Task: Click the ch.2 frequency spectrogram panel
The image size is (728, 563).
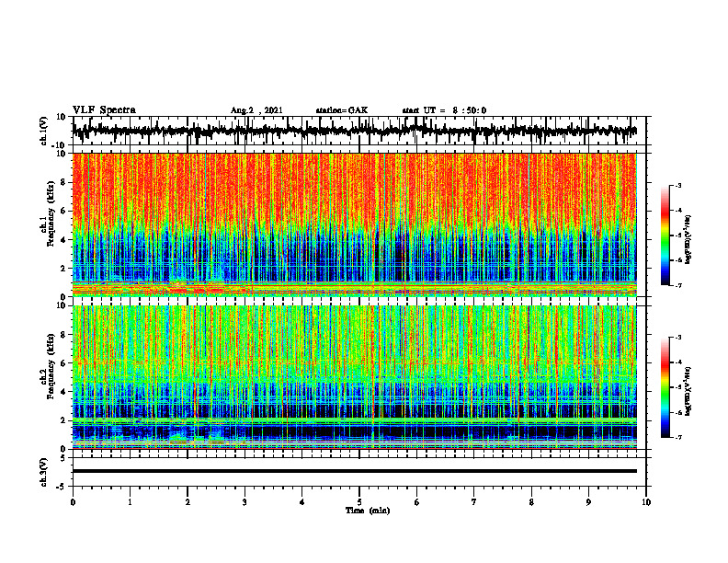Action: coord(354,377)
